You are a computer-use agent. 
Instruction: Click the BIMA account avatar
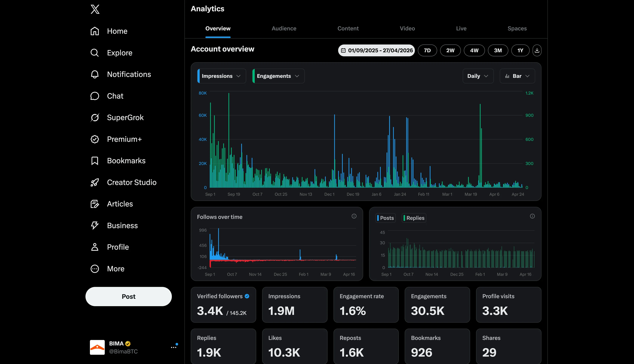pos(97,347)
